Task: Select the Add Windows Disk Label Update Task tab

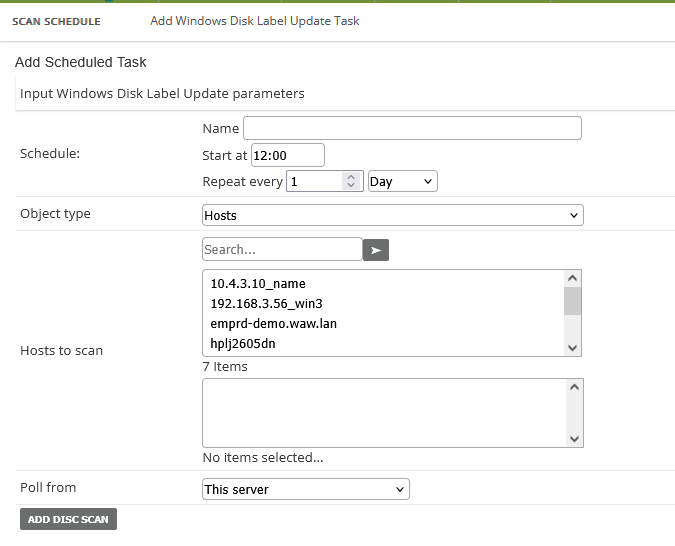Action: pyautogui.click(x=254, y=21)
